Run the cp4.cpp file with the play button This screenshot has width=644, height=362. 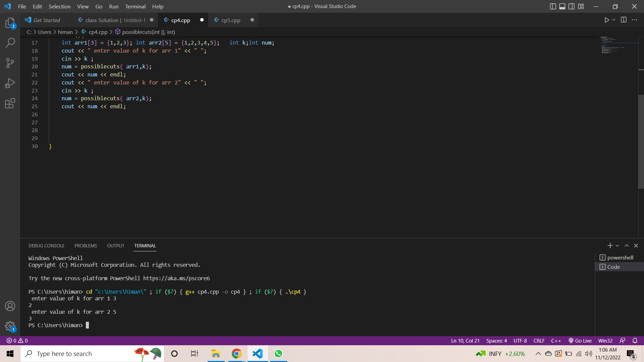[606, 20]
